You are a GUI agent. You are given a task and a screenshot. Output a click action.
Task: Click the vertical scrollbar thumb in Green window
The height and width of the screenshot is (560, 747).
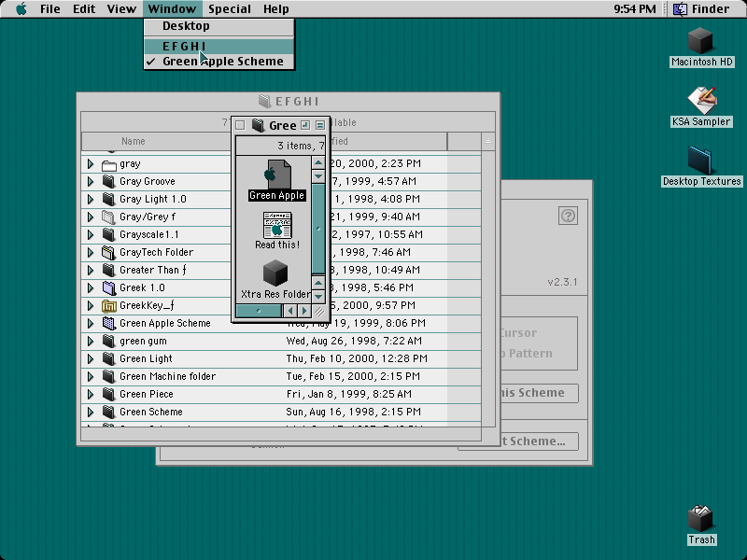[318, 229]
